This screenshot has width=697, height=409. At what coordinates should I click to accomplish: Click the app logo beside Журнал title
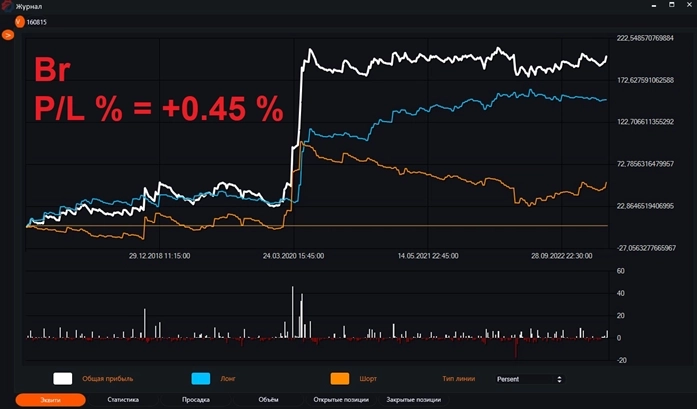[x=7, y=6]
